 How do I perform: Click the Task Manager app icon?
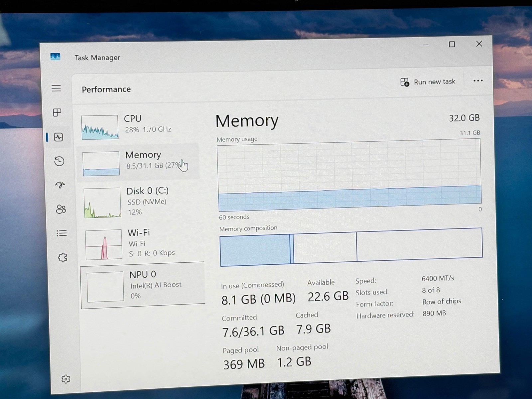(x=55, y=57)
